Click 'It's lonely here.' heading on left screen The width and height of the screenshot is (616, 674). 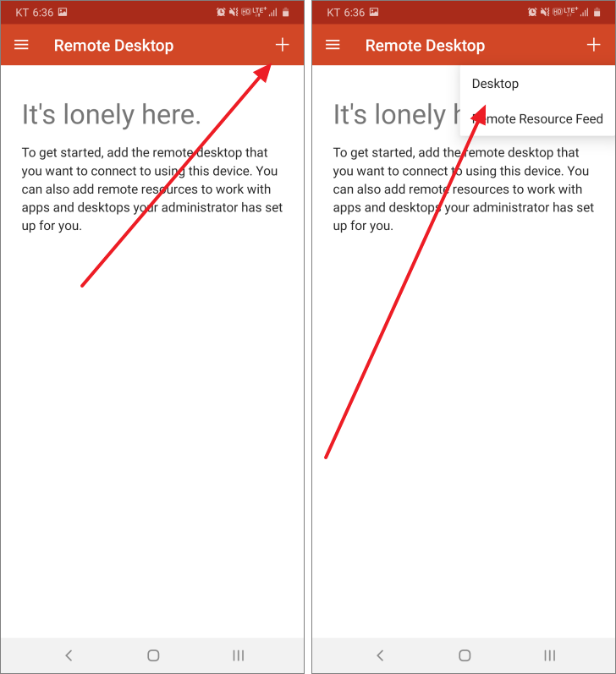coord(112,114)
